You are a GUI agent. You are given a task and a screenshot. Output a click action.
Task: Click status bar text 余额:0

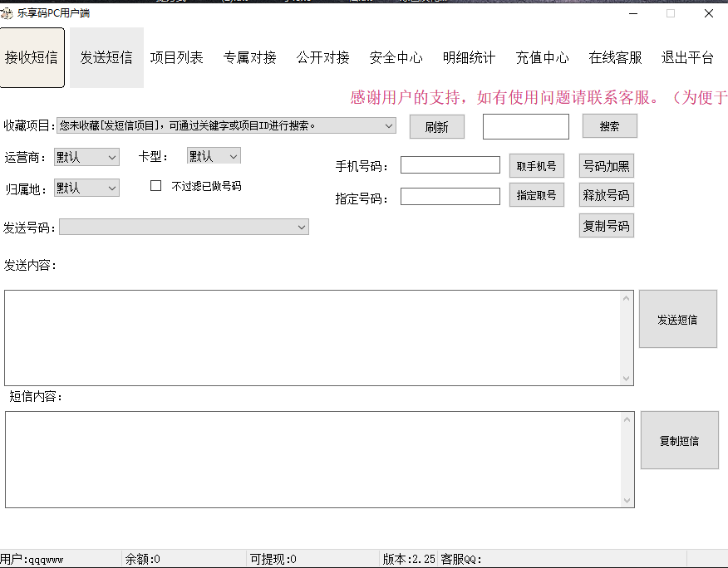point(143,559)
